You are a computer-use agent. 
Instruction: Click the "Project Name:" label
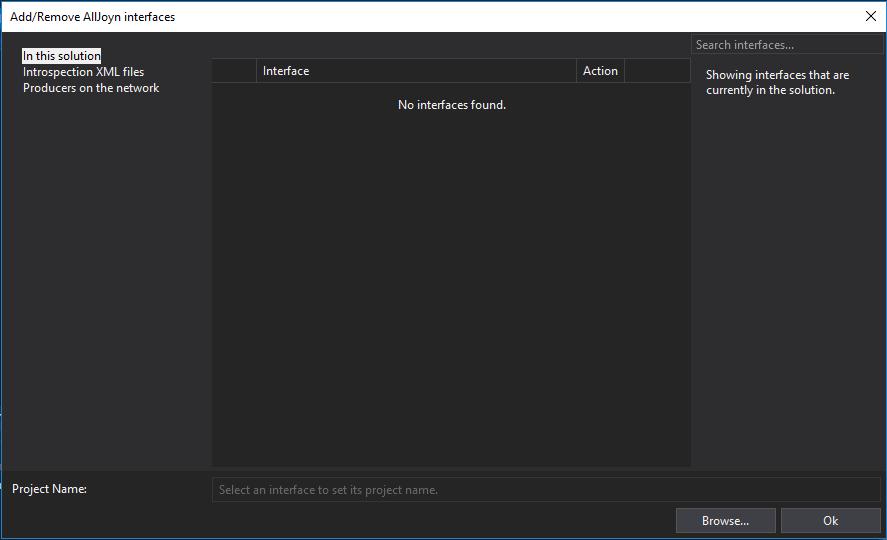[x=49, y=489]
